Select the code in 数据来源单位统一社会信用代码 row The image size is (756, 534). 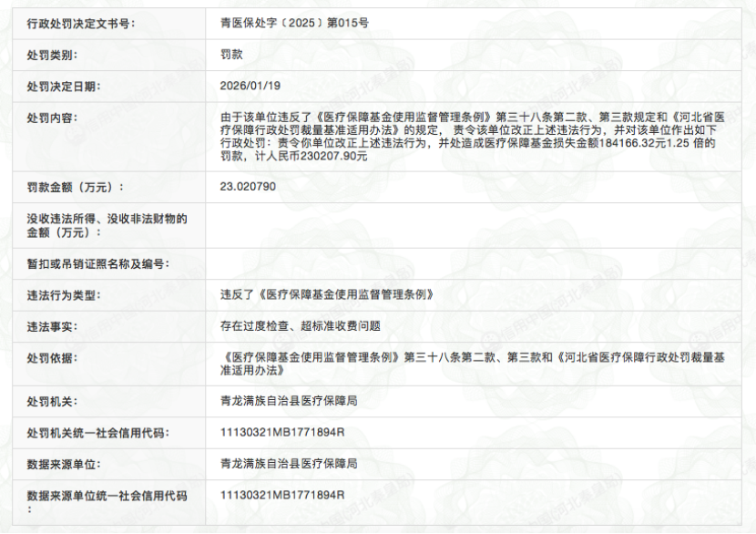tap(282, 495)
